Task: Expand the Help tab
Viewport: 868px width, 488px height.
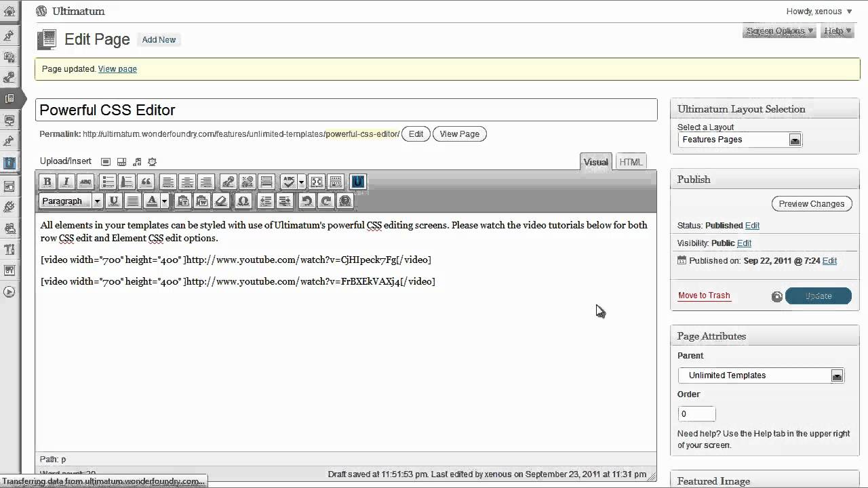Action: [837, 30]
